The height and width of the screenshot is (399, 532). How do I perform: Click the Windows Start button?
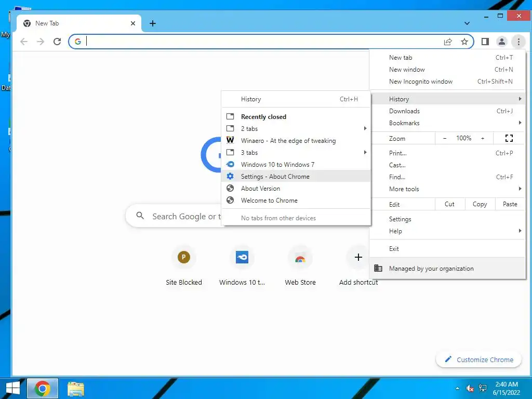[13, 388]
